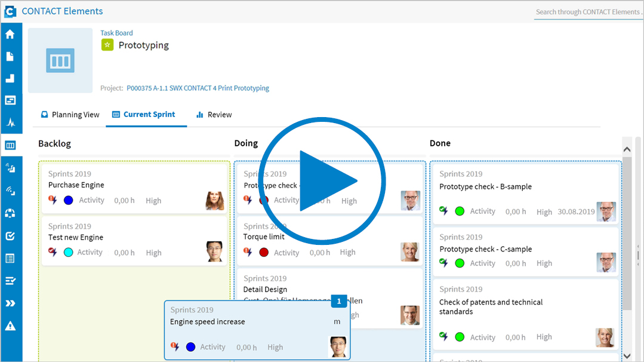The height and width of the screenshot is (362, 644).
Task: Click the scroll down arrow on the board
Action: pos(627,356)
